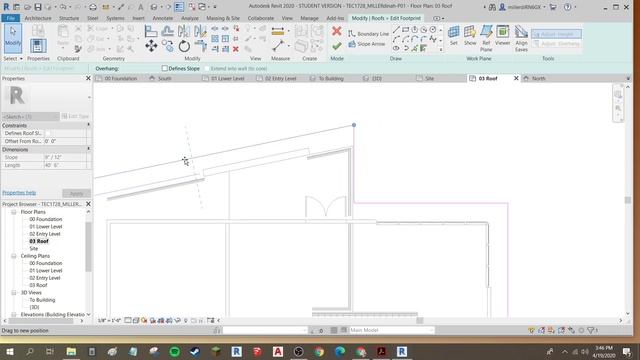The height and width of the screenshot is (360, 640).
Task: Switch to the North view tab
Action: click(538, 78)
